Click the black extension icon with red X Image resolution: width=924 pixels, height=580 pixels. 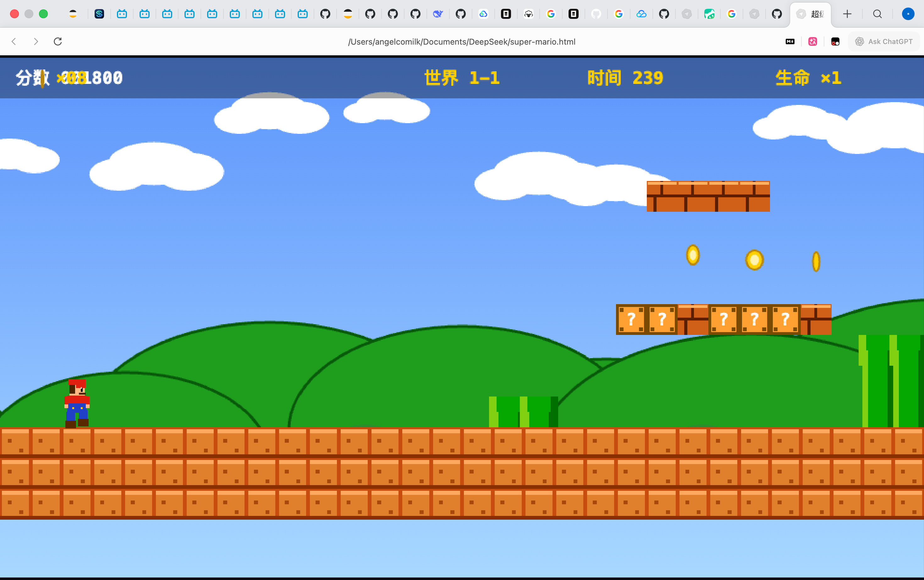(835, 41)
